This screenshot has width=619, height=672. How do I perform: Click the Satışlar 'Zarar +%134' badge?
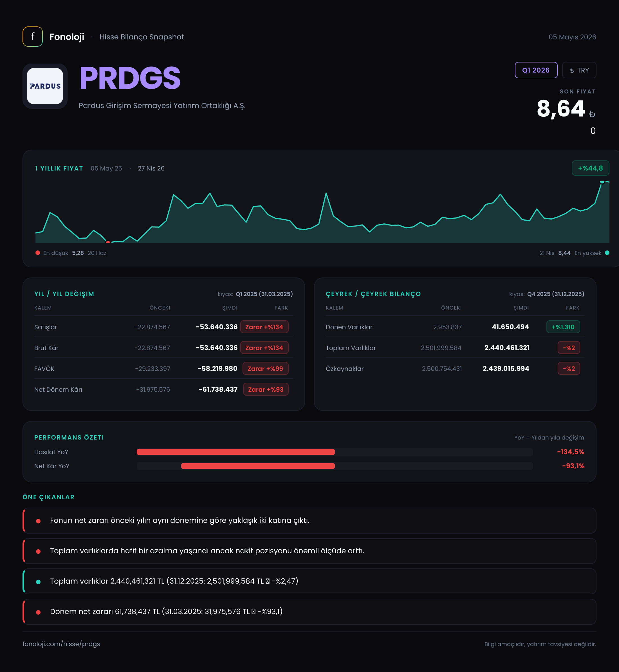pyautogui.click(x=264, y=327)
